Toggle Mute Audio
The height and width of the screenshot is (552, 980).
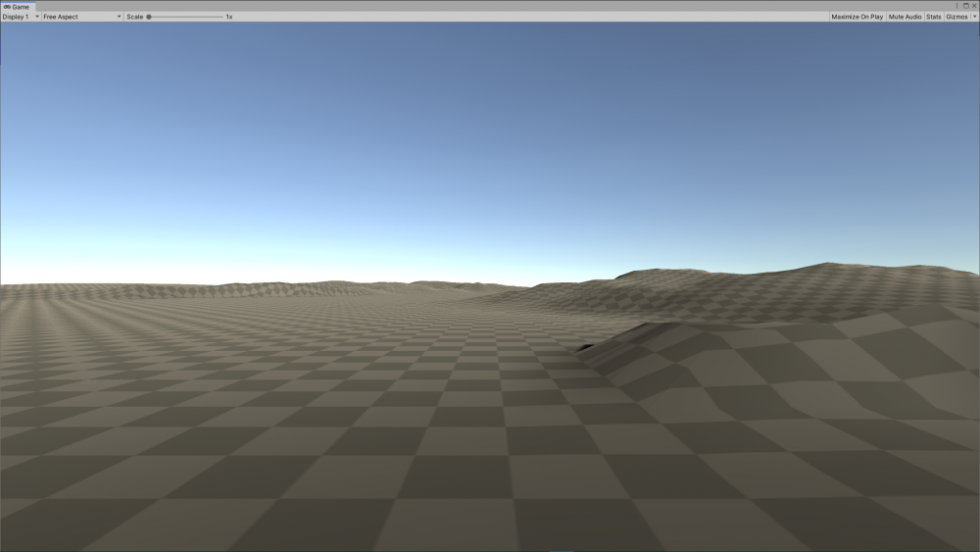point(905,17)
